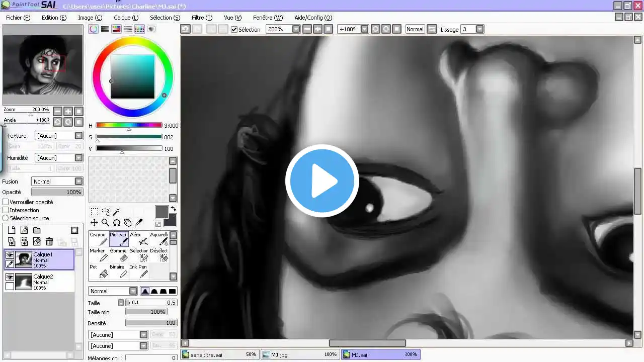
Task: Adjust the Hue slider
Action: (129, 125)
